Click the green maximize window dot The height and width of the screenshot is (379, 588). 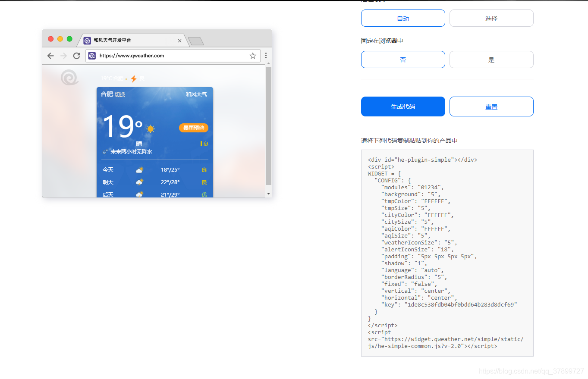69,39
